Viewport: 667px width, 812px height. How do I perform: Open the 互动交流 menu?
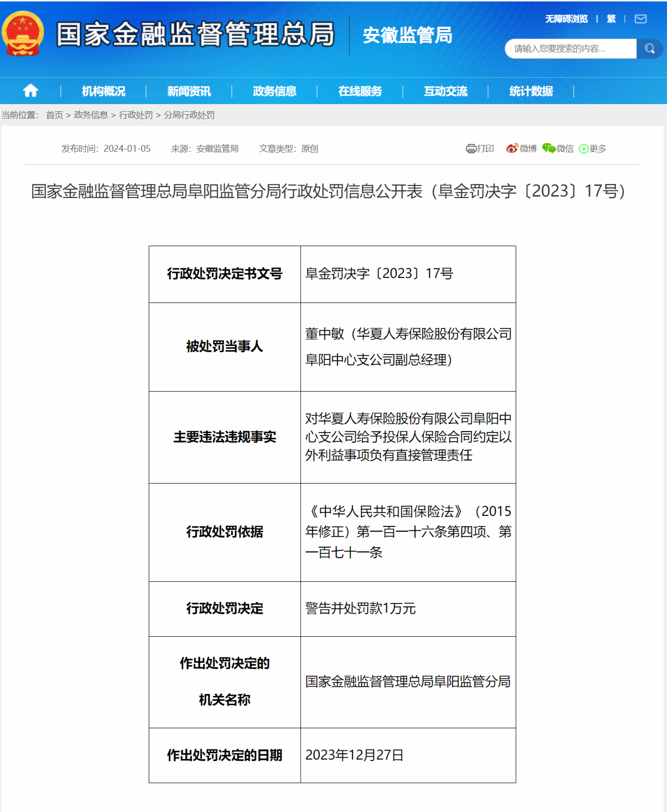pyautogui.click(x=445, y=91)
